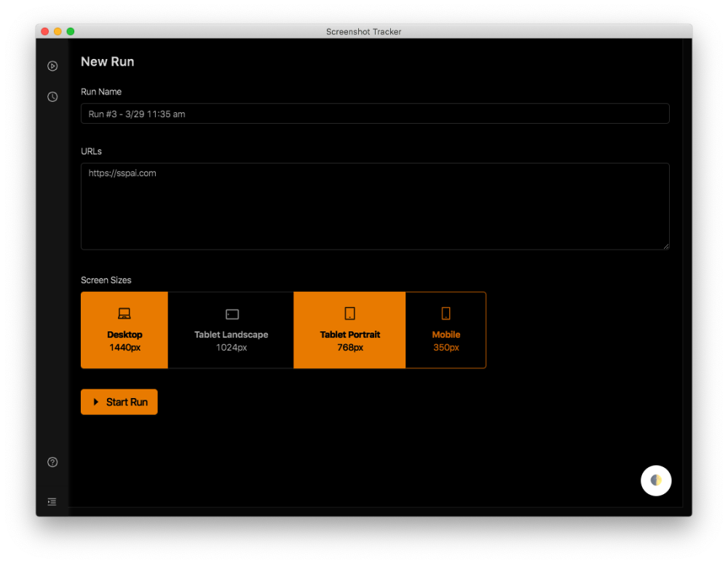
Task: Toggle the dark/light theme round button
Action: 656,480
